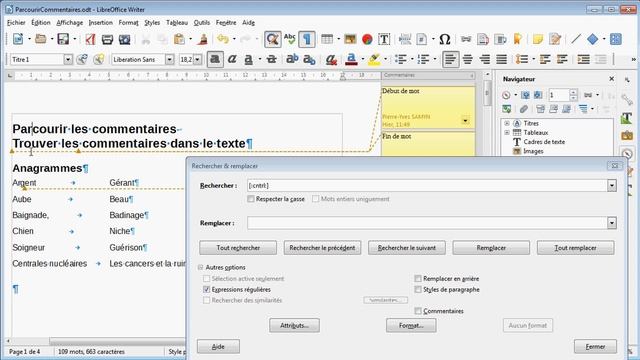640x360 pixels.
Task: Expand Titres node in Navigateur
Action: (507, 123)
